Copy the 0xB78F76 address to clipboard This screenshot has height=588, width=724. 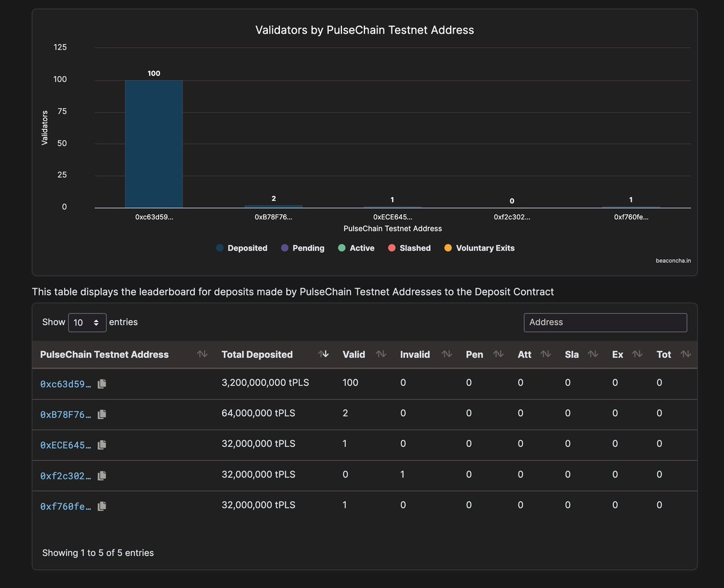(x=102, y=414)
